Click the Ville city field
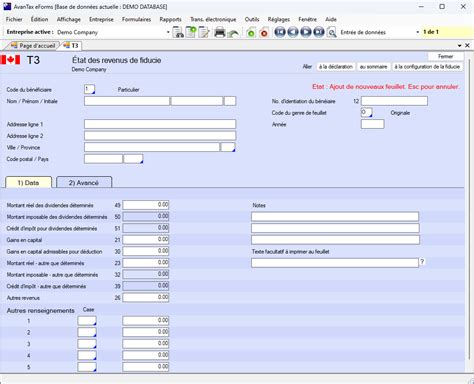Screen dimensions: 474x384 tap(152, 147)
